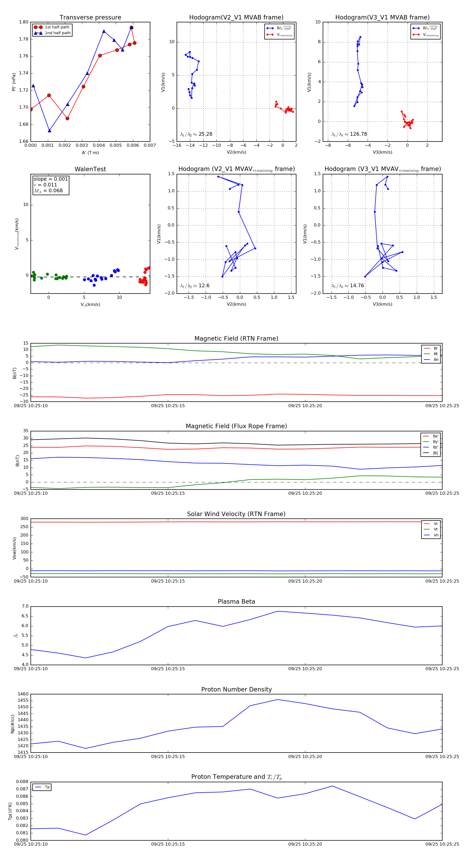This screenshot has height=868, width=473.
Task: Click the 'Vt' legend entry
Action: (x=431, y=530)
